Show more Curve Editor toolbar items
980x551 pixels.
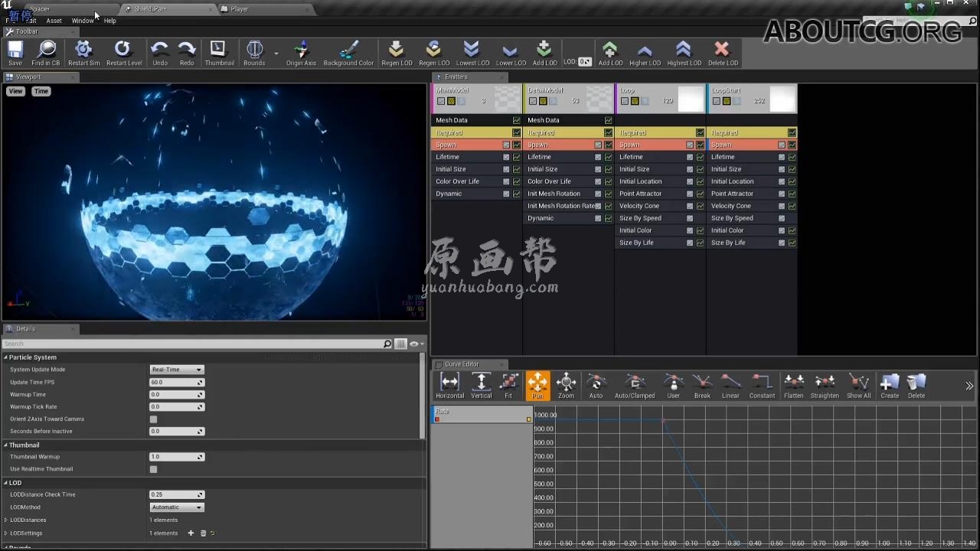click(x=969, y=386)
